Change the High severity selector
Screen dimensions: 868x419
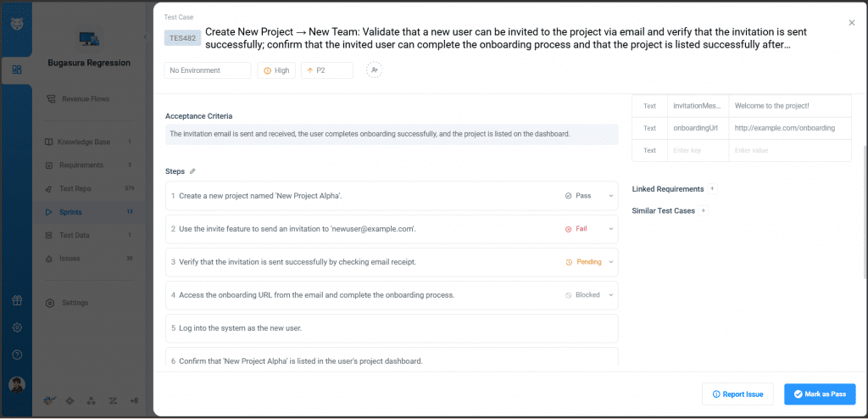(276, 70)
